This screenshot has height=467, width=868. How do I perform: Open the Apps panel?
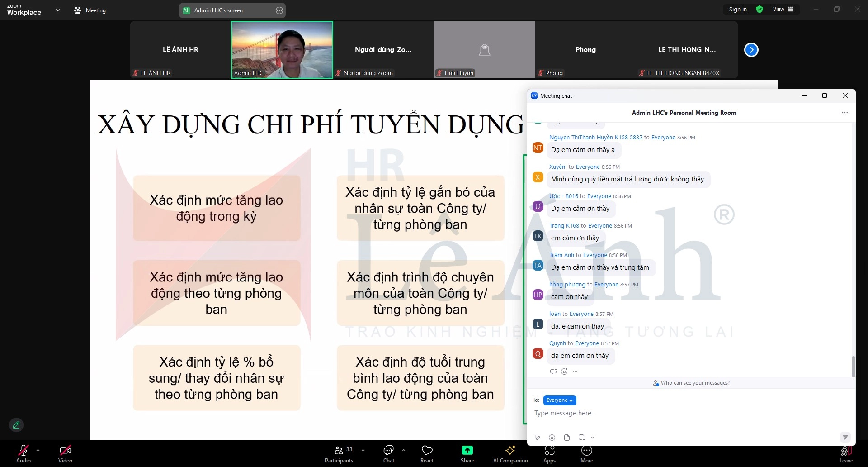[549, 454]
